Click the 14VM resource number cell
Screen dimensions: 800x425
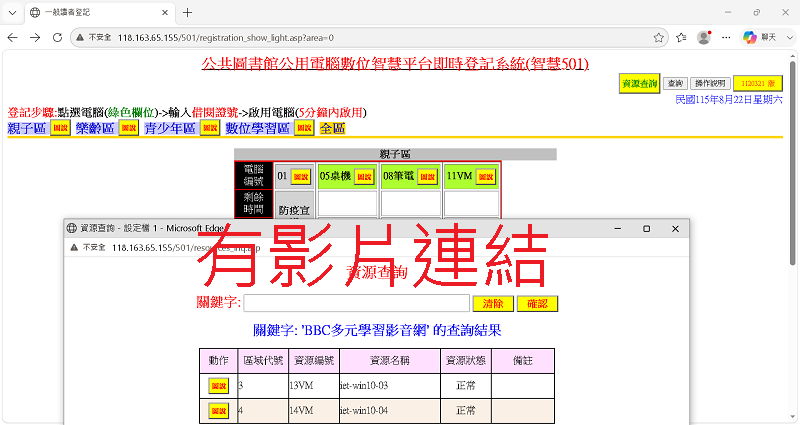pyautogui.click(x=314, y=411)
